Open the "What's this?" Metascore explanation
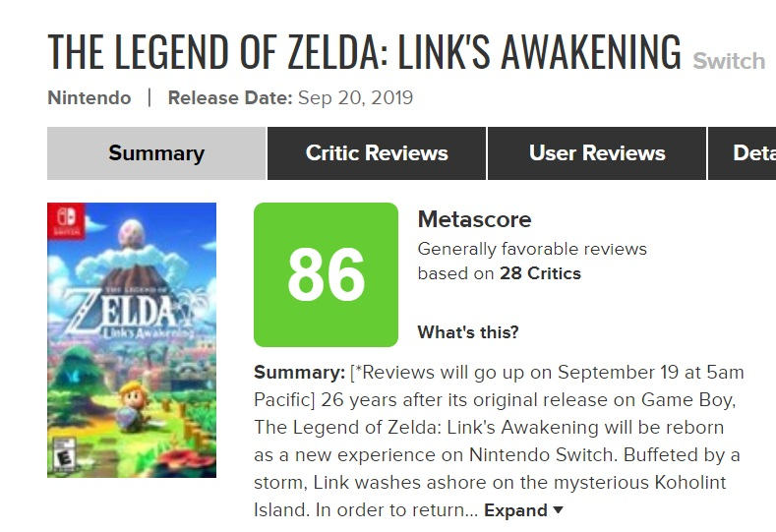The width and height of the screenshot is (776, 532). point(468,332)
